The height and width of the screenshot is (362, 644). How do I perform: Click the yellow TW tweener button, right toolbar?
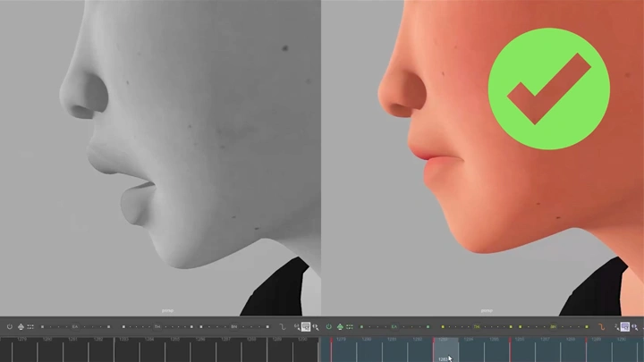pyautogui.click(x=476, y=327)
